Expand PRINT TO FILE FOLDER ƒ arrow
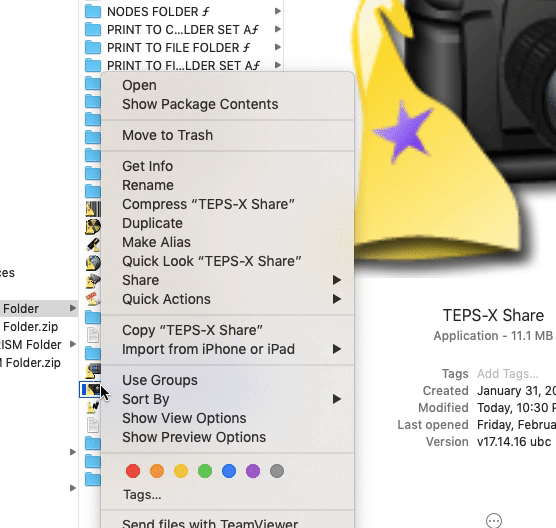The height and width of the screenshot is (528, 556). click(x=278, y=47)
